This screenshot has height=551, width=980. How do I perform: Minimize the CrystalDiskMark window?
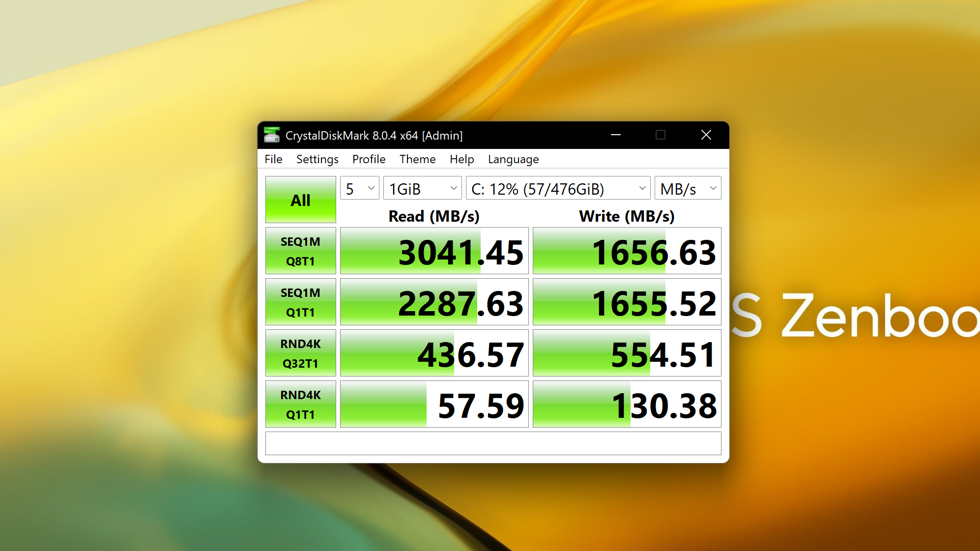pyautogui.click(x=616, y=135)
